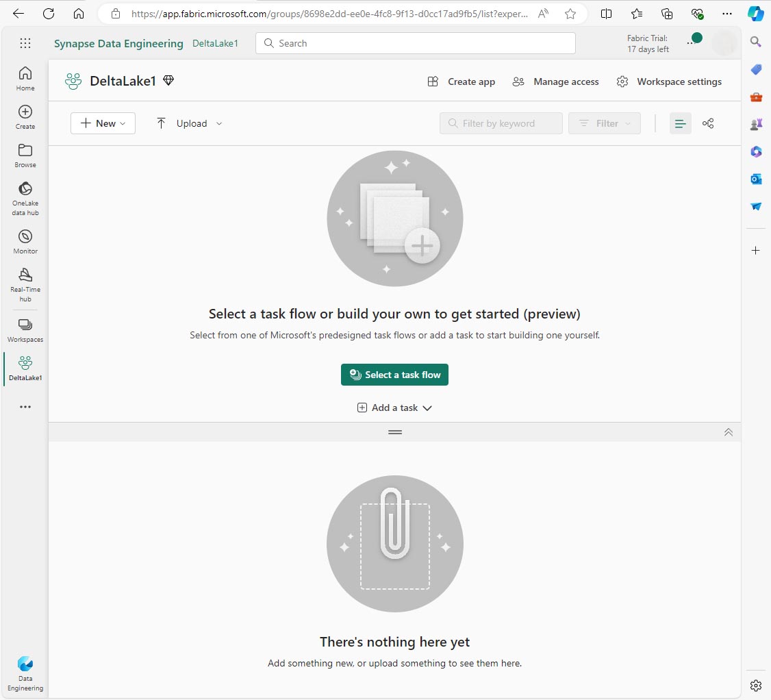771x700 pixels.
Task: Open Edge sidebar search icon
Action: (756, 41)
